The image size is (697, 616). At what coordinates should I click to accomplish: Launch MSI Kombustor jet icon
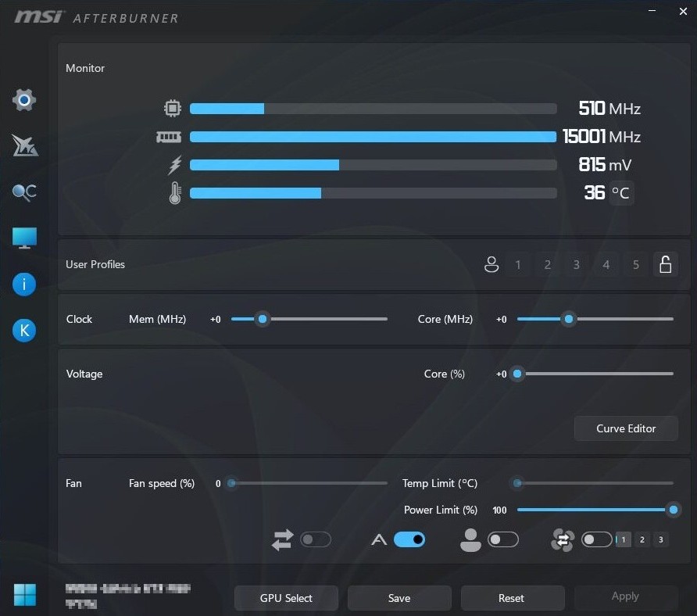(x=25, y=145)
